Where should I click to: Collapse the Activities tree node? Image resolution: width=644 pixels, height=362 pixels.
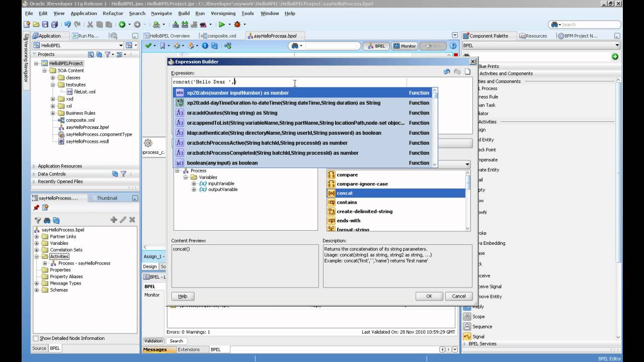(36, 256)
